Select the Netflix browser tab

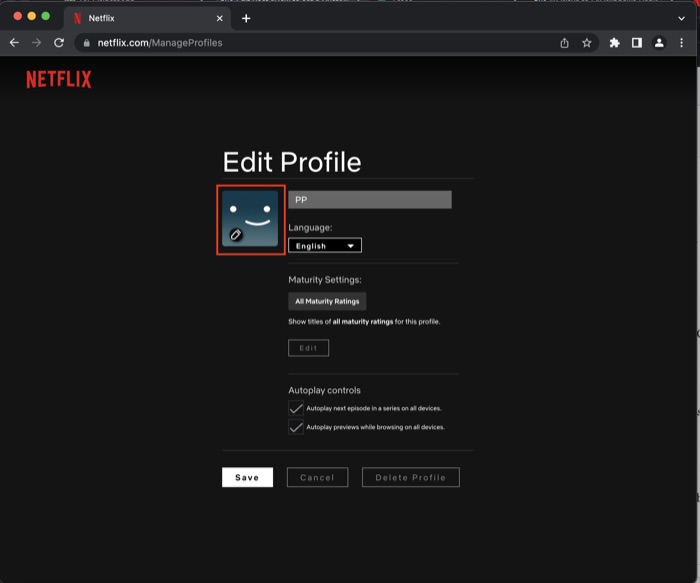pyautogui.click(x=147, y=18)
